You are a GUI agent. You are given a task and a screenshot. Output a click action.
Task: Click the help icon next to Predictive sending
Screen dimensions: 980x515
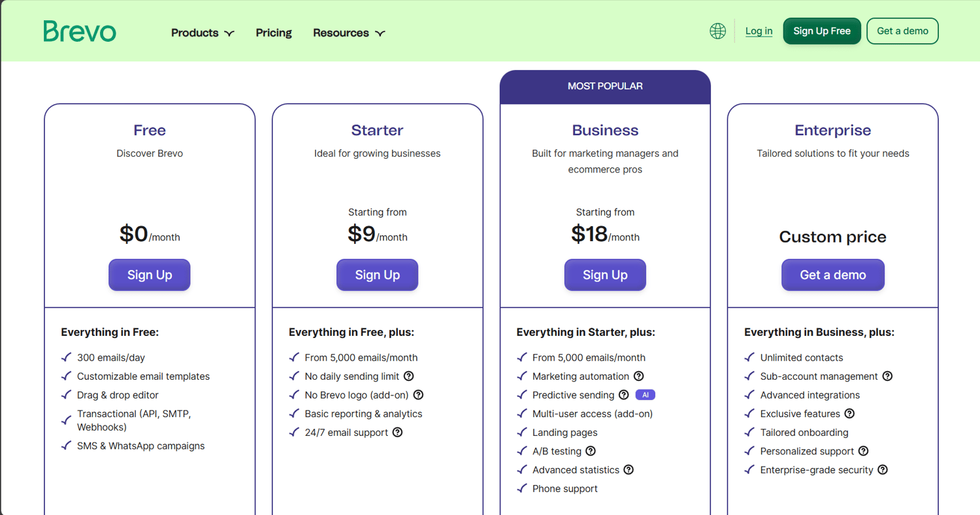(622, 395)
